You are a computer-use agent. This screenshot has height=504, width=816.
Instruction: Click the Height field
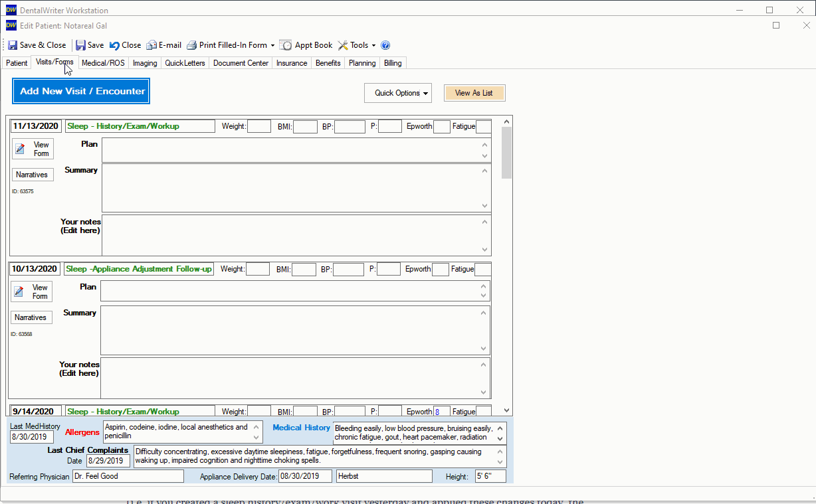coord(490,476)
